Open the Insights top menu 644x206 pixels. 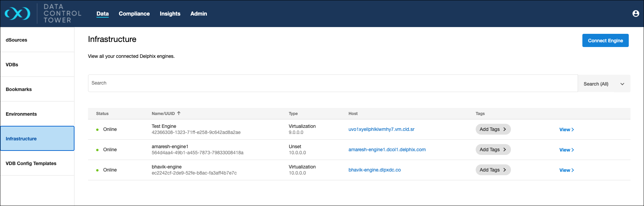click(170, 14)
